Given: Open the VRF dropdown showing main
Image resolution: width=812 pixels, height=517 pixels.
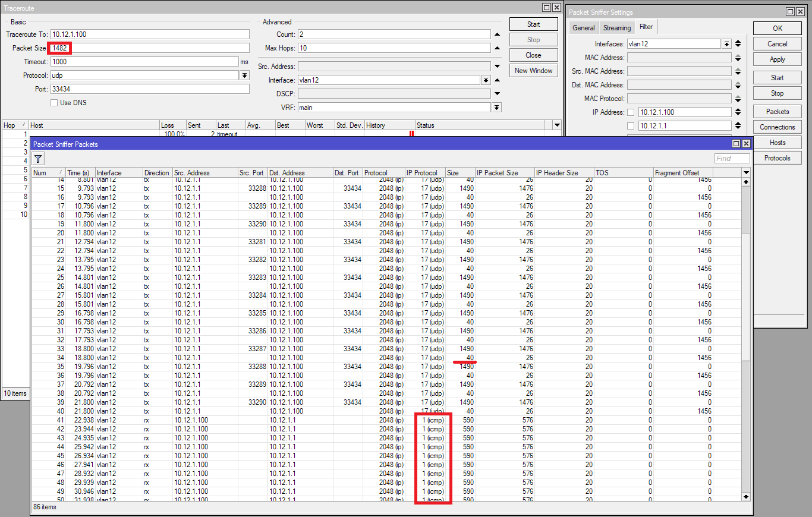Looking at the screenshot, I should point(496,108).
